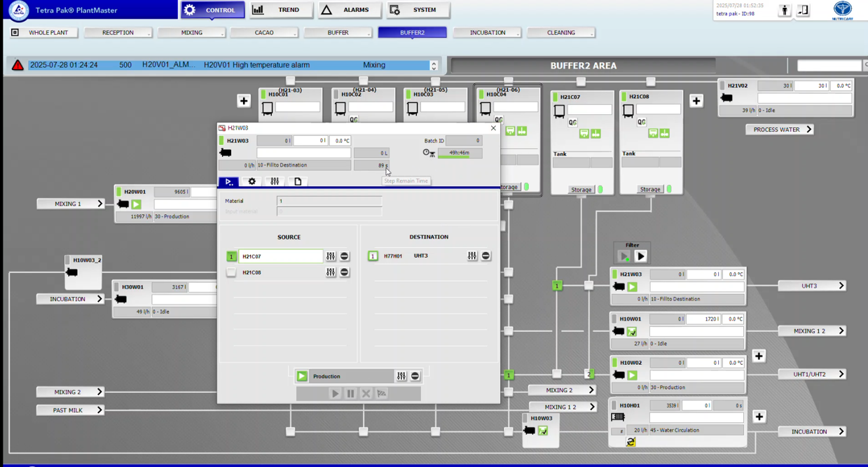Expand the alarm list stepper arrows
This screenshot has height=467, width=868.
434,65
